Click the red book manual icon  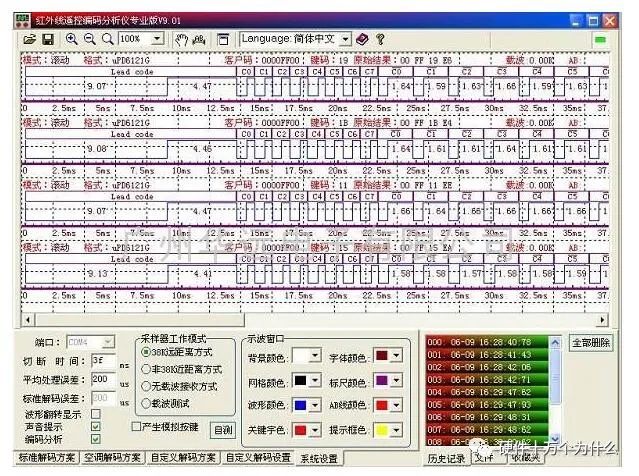pyautogui.click(x=362, y=39)
